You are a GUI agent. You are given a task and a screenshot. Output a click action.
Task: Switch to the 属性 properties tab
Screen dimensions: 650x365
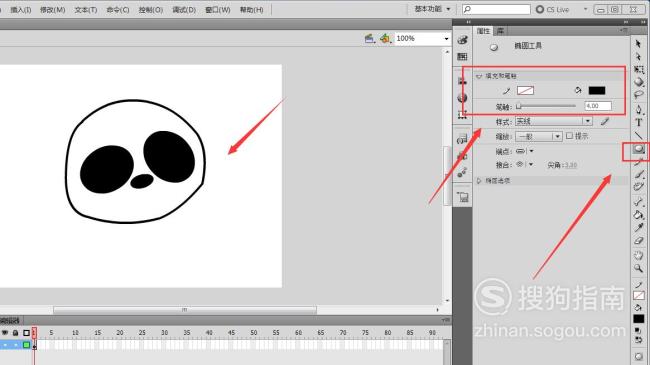coord(483,31)
